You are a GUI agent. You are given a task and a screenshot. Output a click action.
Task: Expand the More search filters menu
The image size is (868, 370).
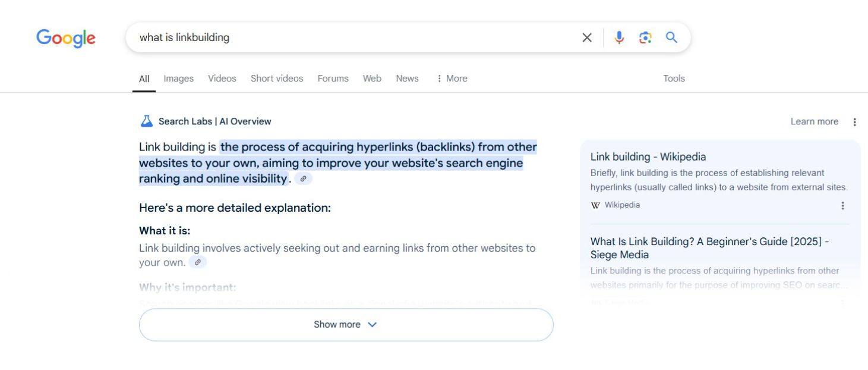tap(452, 79)
